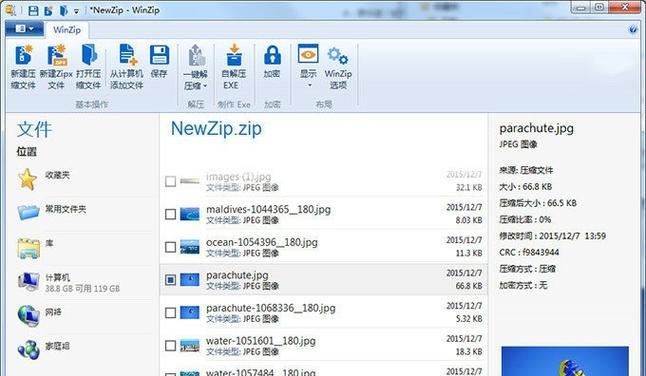Click the 保存 floppy disk icon

[x=159, y=55]
